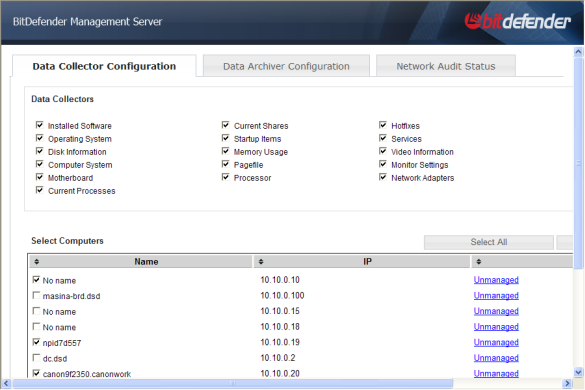Viewport: 585px width, 390px height.
Task: Click the BitDefender logo
Action: (517, 21)
